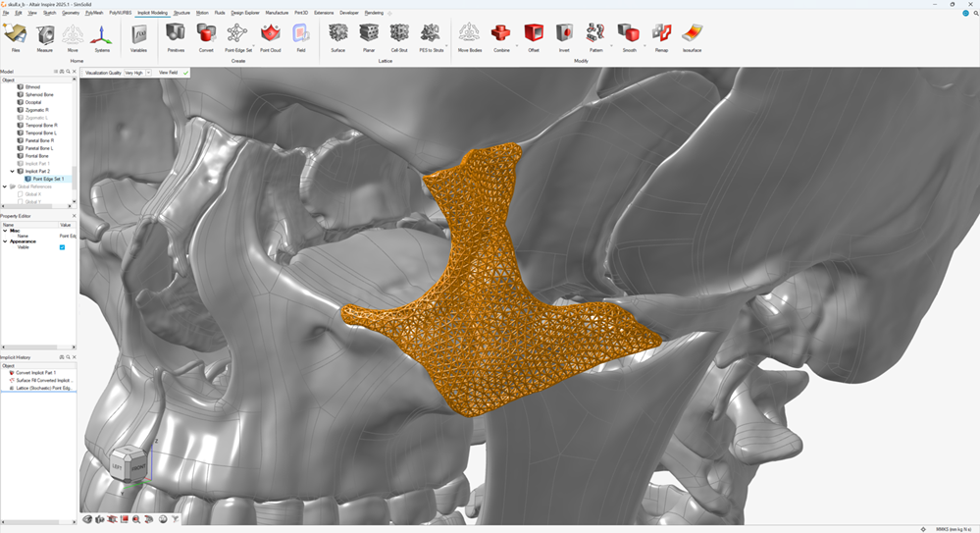The image size is (980, 533).
Task: Click the Point Cloud tool icon
Action: coord(270,35)
